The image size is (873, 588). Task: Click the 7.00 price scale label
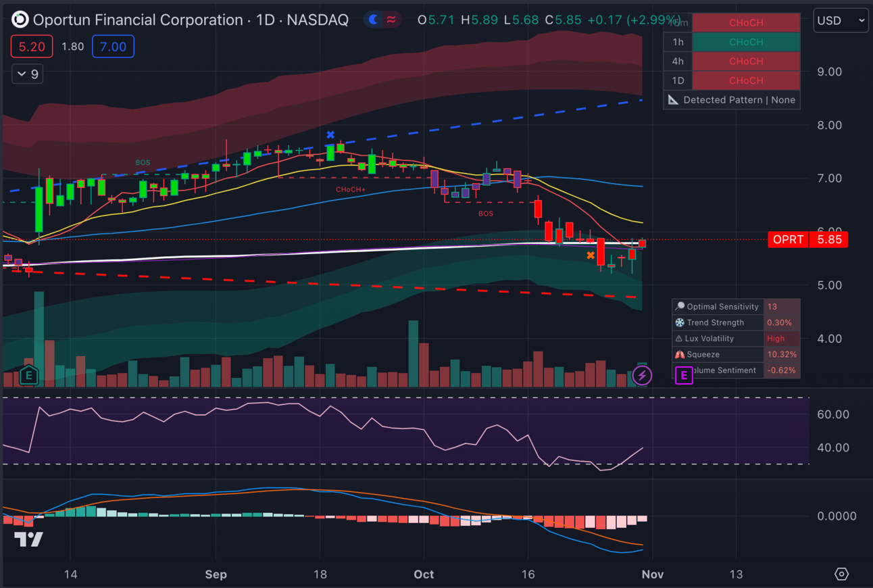click(829, 178)
